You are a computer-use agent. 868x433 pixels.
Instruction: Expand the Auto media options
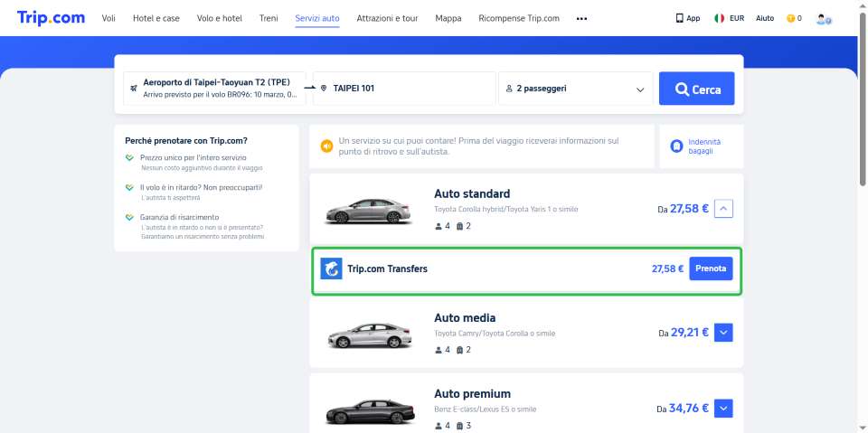723,333
